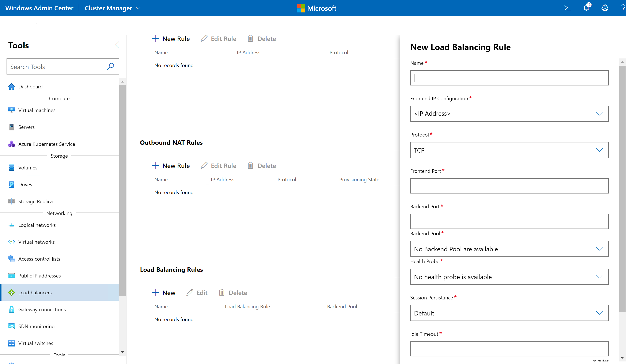Screen dimensions: 626x364
Task: Click the Frontend Port input field
Action: pyautogui.click(x=509, y=186)
